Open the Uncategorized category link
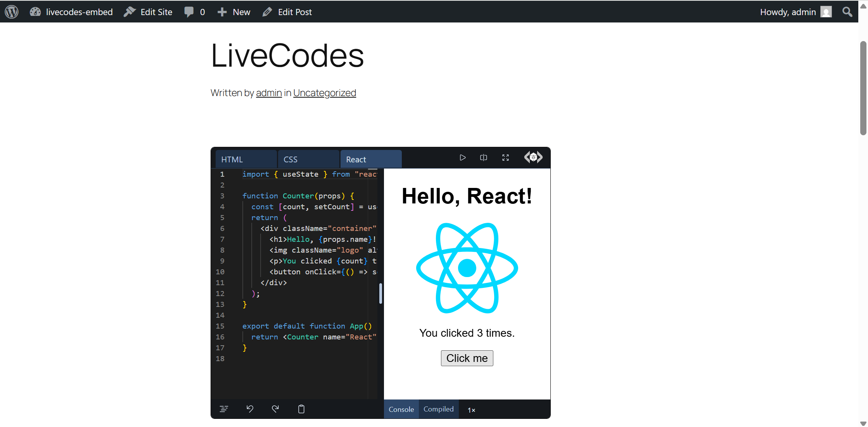868x427 pixels. pos(325,93)
